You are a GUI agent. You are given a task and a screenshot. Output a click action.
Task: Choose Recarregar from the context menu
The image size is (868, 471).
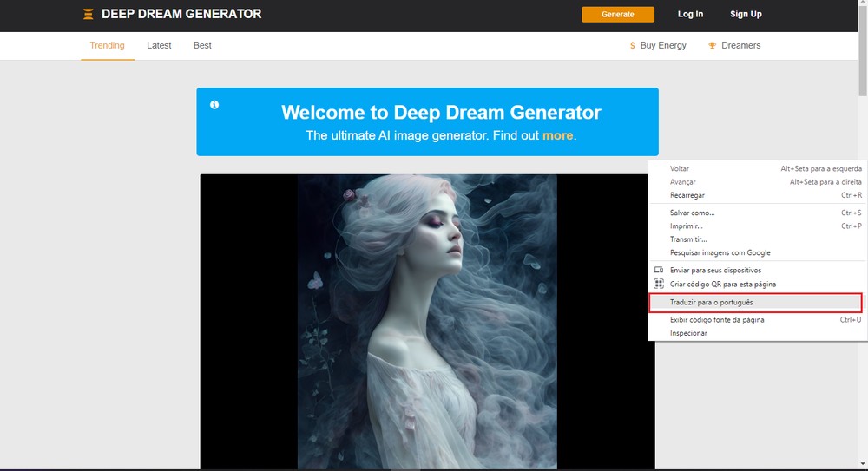coord(758,195)
